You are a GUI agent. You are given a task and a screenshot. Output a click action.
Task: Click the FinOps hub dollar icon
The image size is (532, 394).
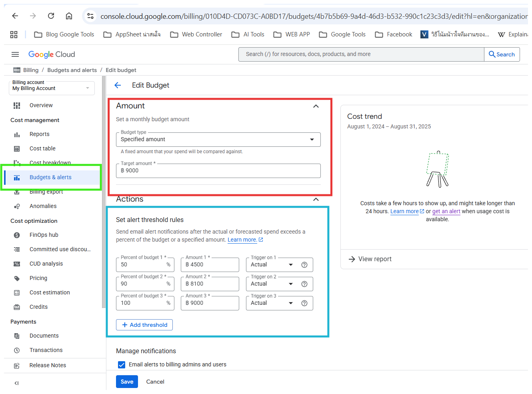[17, 235]
